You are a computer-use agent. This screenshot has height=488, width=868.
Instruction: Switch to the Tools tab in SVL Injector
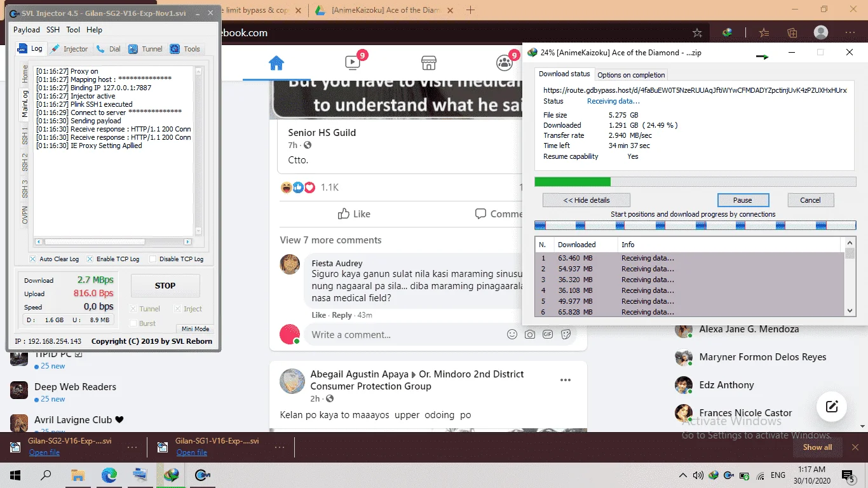pyautogui.click(x=185, y=49)
